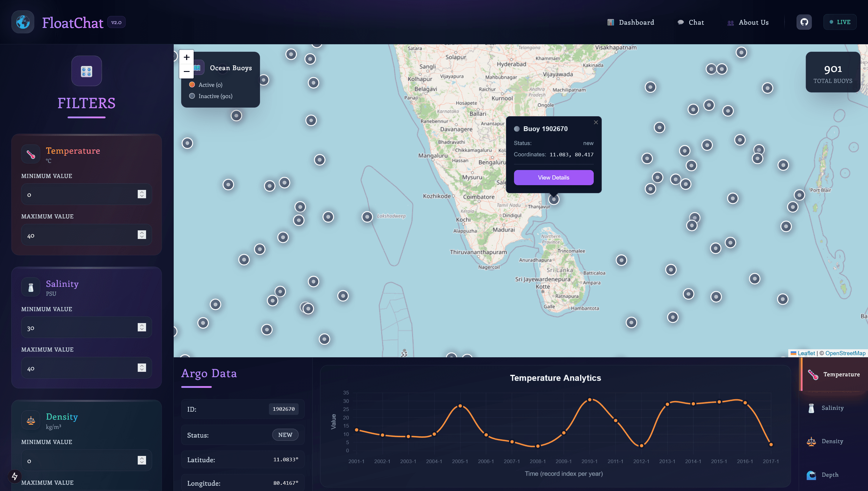868x491 pixels.
Task: Open the OpenStreetMap attribution link
Action: (845, 353)
